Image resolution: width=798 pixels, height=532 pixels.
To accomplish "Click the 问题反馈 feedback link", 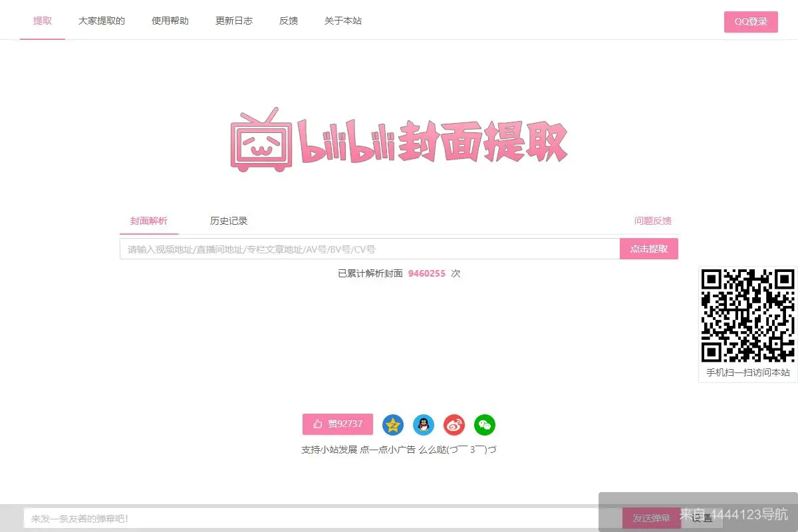I will coord(653,220).
